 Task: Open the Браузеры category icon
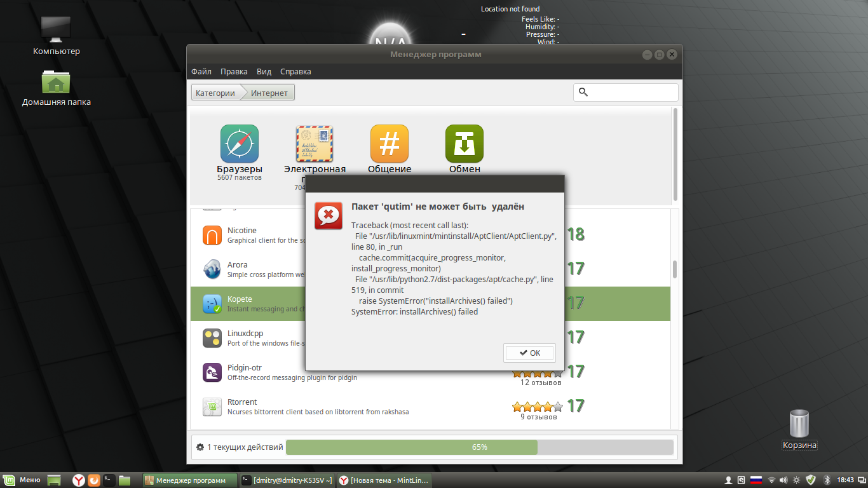(x=240, y=144)
